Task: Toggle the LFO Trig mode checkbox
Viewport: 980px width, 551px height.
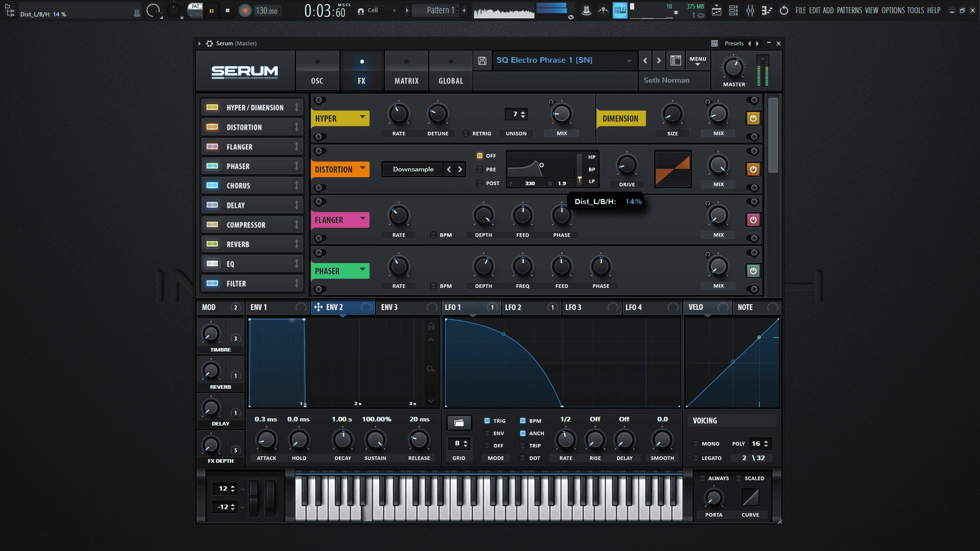Action: pos(487,421)
